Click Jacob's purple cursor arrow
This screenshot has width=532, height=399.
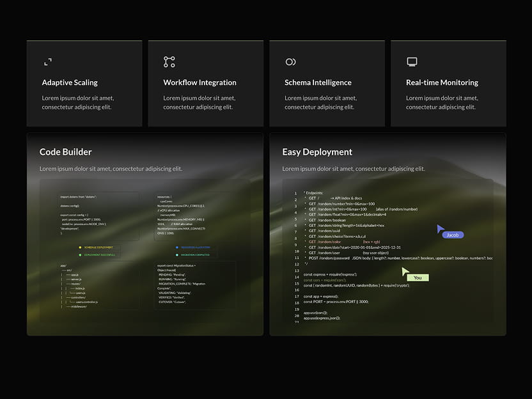[440, 228]
